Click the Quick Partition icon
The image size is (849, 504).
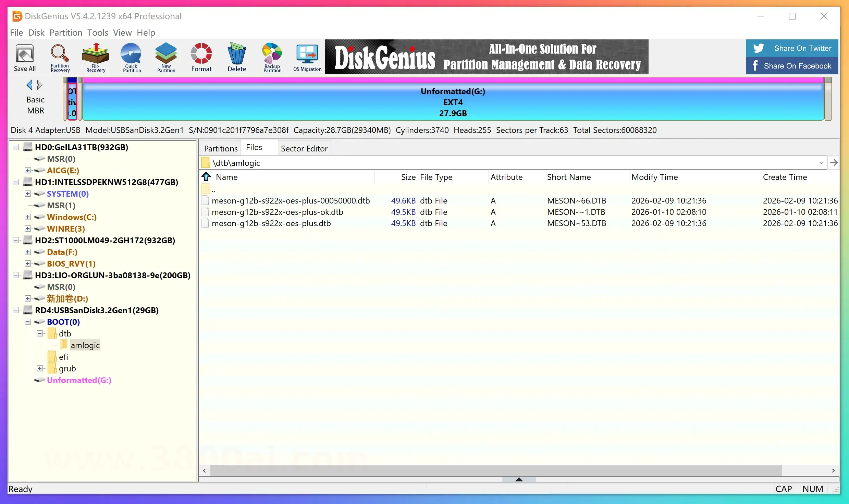[131, 58]
